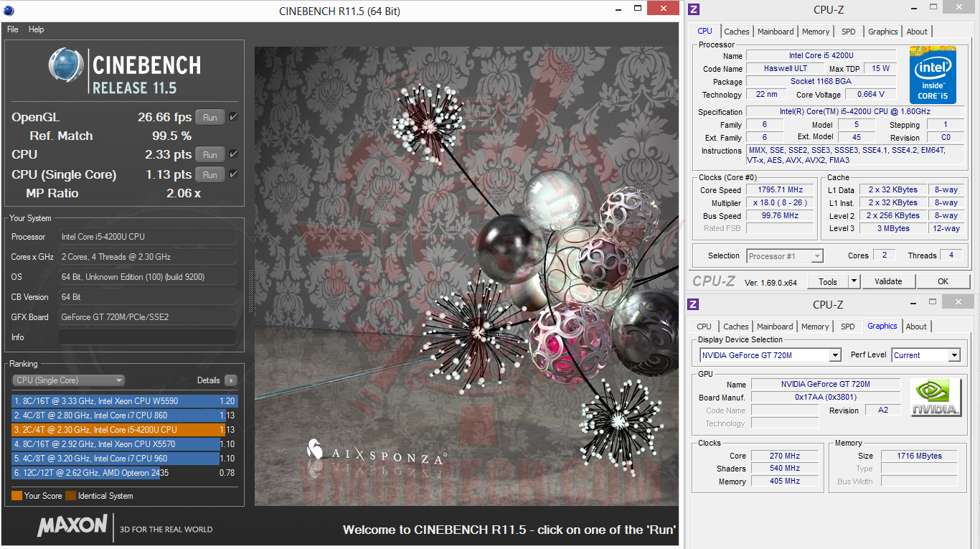This screenshot has height=549, width=980.
Task: Run the OpenGL benchmark
Action: tap(210, 117)
